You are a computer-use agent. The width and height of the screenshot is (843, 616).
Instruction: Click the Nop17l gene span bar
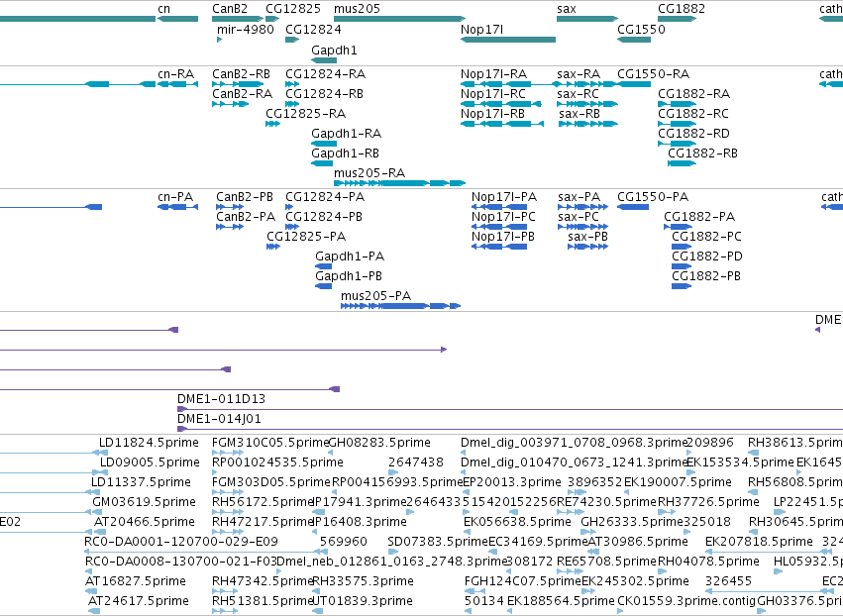click(508, 40)
